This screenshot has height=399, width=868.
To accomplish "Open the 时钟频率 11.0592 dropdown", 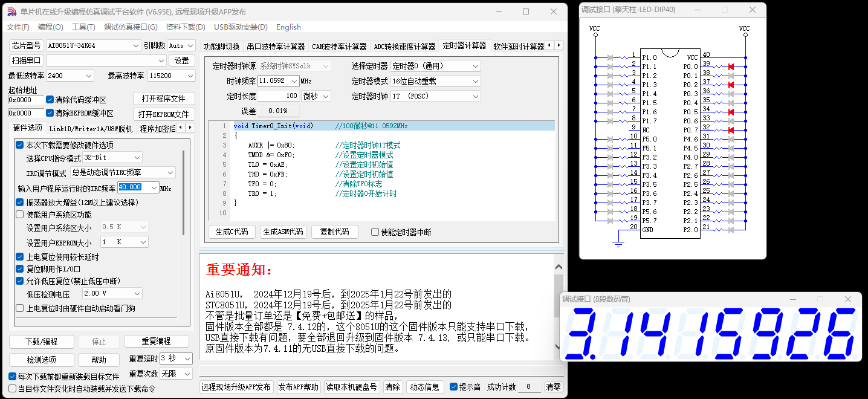I will pyautogui.click(x=278, y=81).
